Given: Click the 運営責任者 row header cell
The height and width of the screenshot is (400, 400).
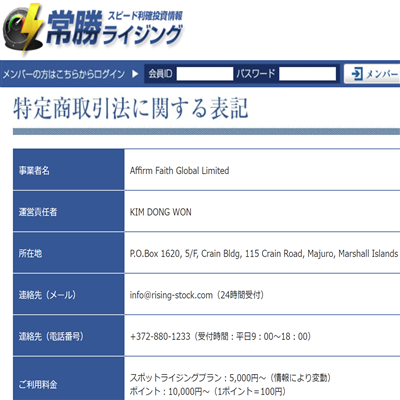Looking at the screenshot, I should coord(69,211).
